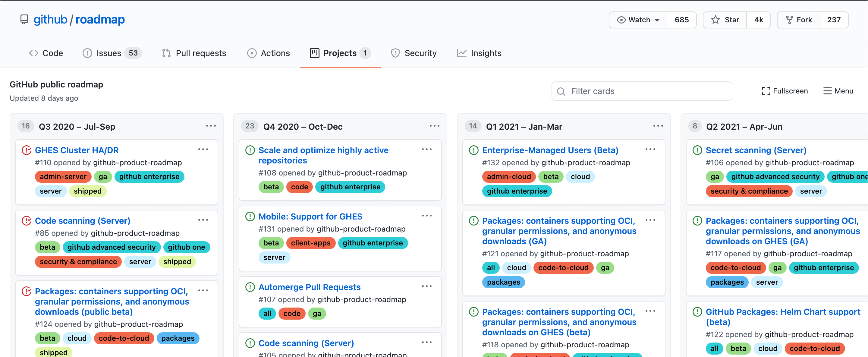Open Q3 2020 column options menu

point(211,126)
